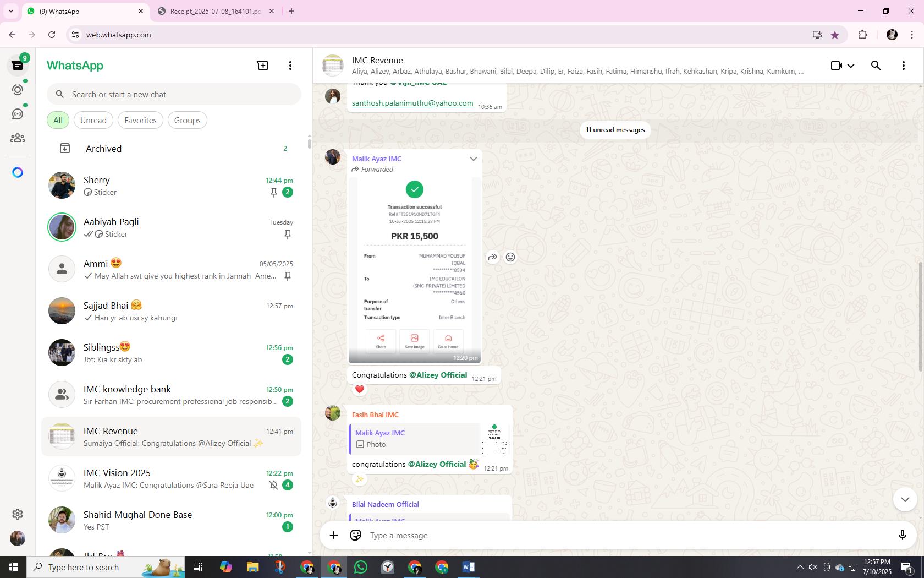
Task: Open the chat list menu dots
Action: point(290,66)
